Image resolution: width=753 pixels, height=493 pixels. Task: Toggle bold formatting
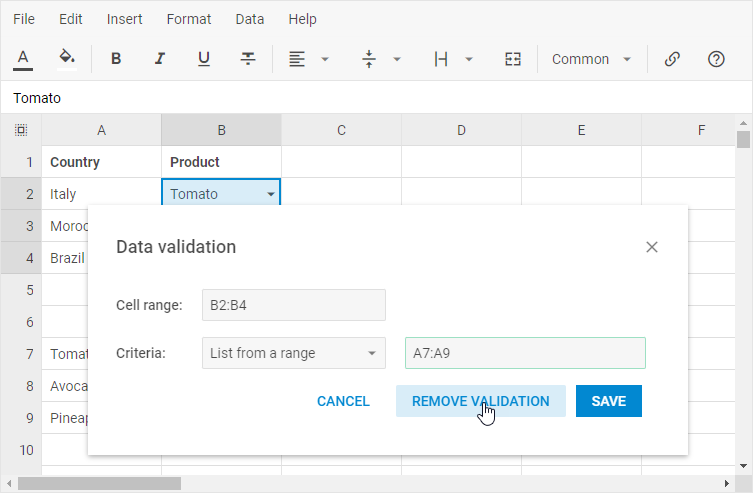[116, 59]
